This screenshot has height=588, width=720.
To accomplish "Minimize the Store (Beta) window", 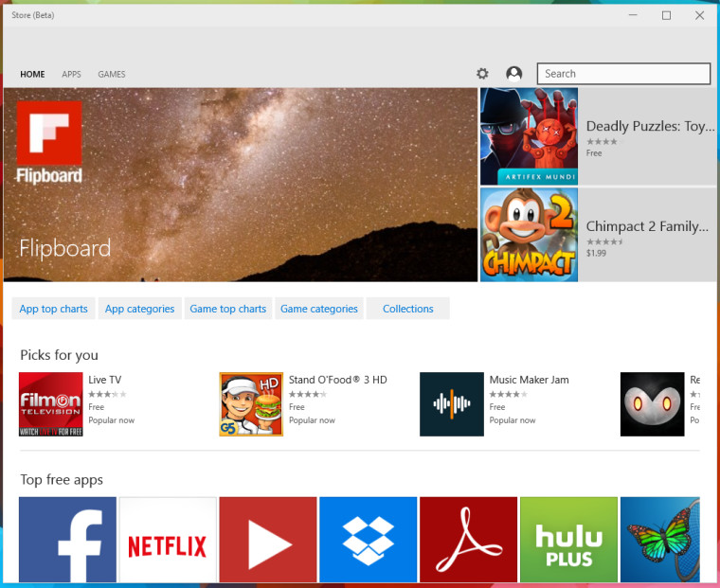I will (x=633, y=15).
